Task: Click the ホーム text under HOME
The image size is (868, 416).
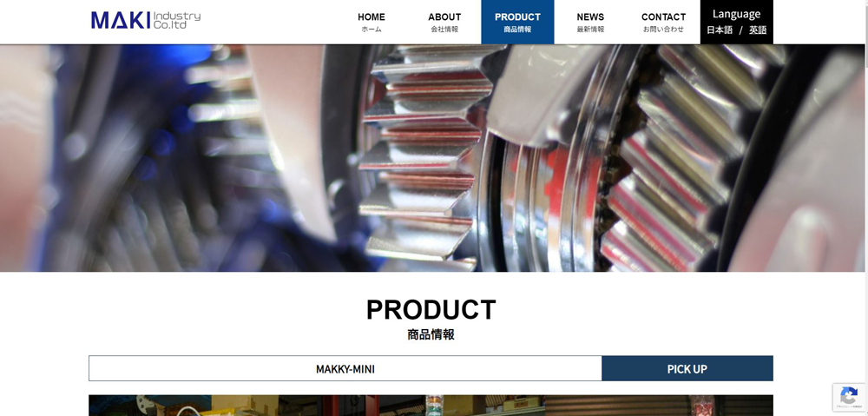Action: pos(371,30)
